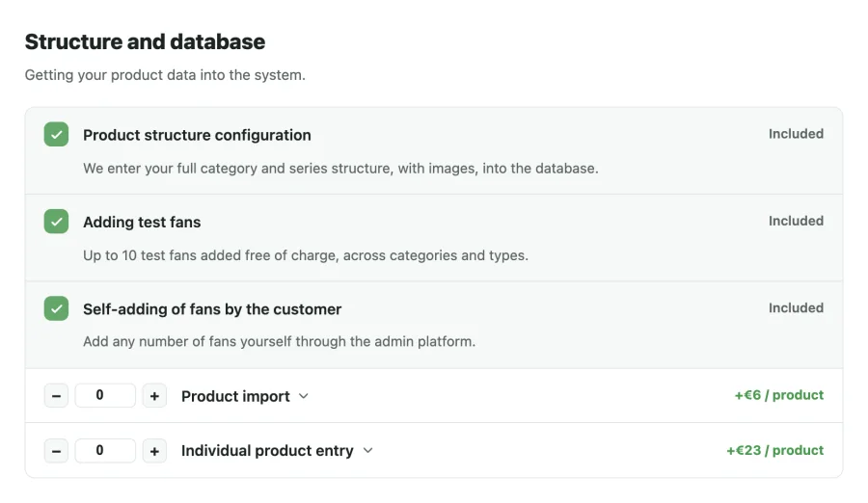Click the Product import quantity field
The image size is (868, 503).
(x=105, y=396)
